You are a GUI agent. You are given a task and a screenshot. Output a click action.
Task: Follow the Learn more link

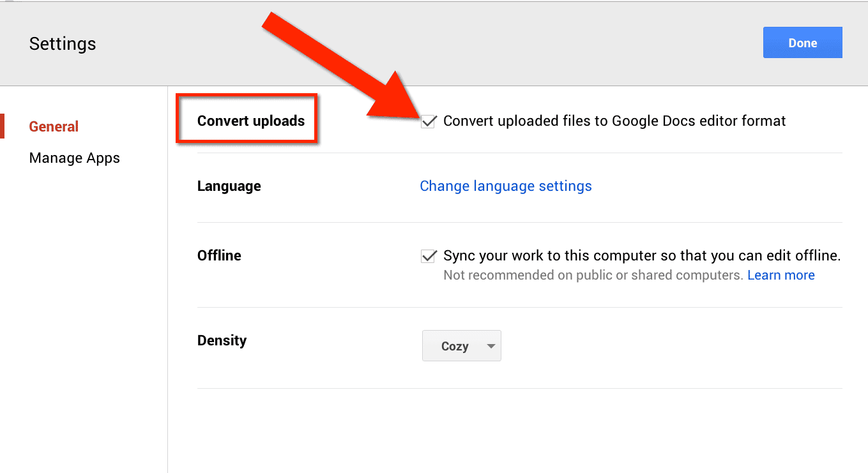(781, 275)
